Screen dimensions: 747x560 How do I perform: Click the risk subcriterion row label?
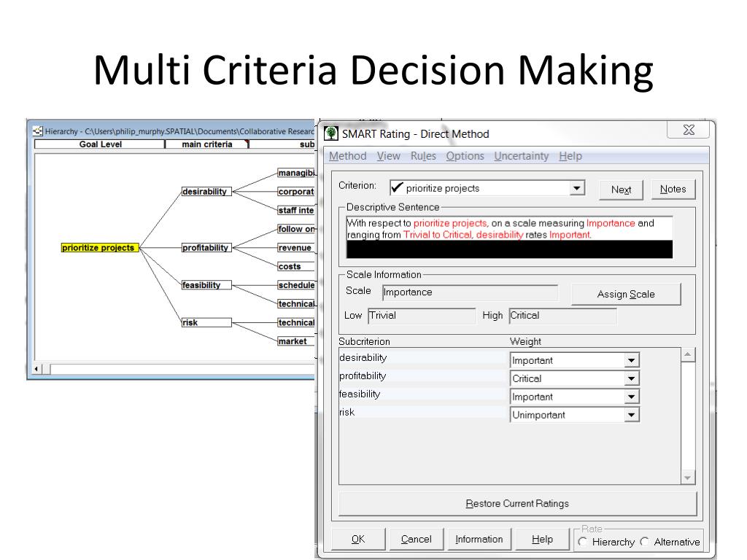click(x=347, y=412)
